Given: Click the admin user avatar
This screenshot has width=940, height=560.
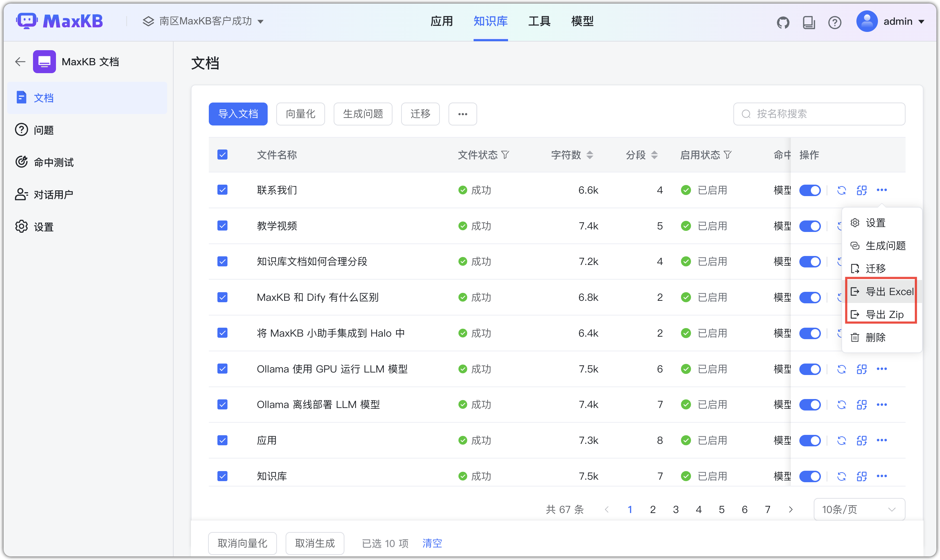Looking at the screenshot, I should point(867,22).
